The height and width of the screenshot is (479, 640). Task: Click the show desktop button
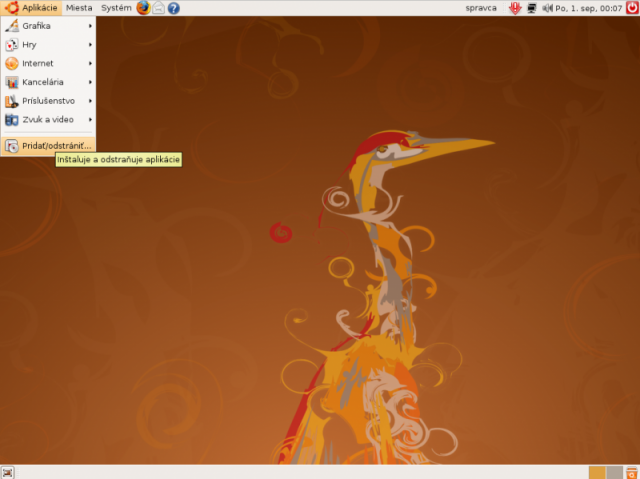pyautogui.click(x=7, y=472)
